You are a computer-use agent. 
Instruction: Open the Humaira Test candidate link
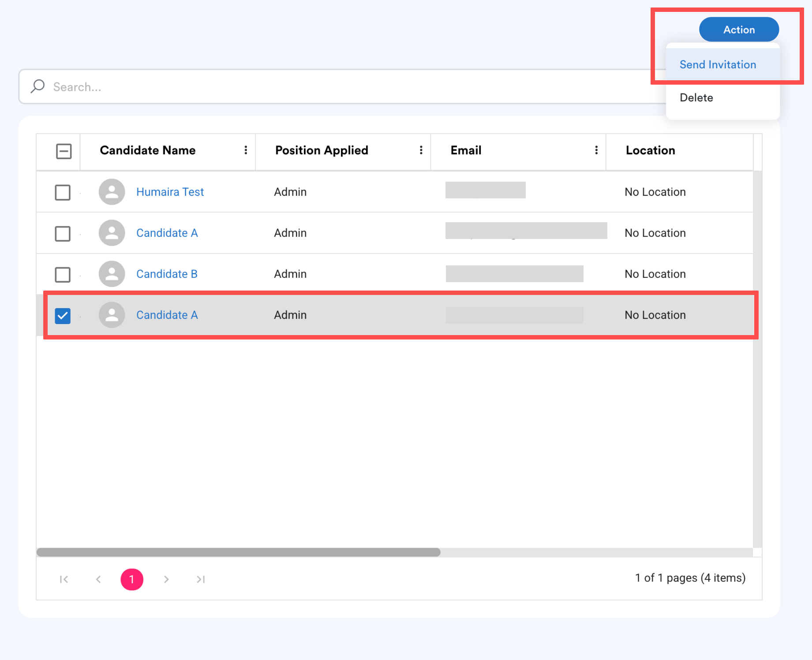tap(170, 192)
